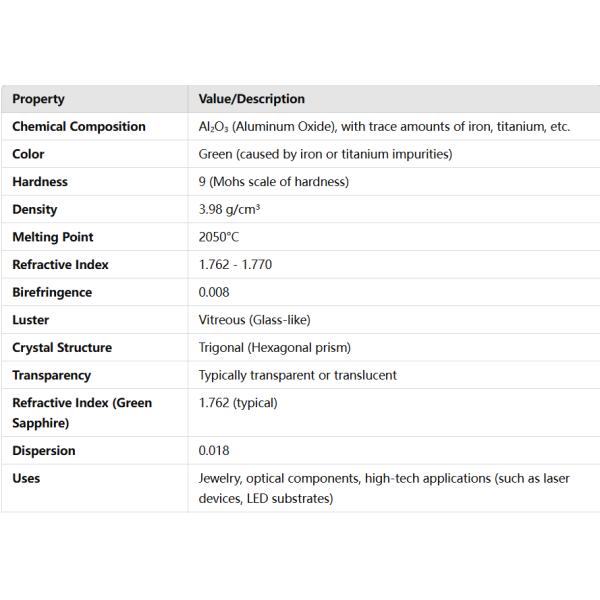The height and width of the screenshot is (600, 600).
Task: Select the Density value 3.98 g/cm³
Action: pos(229,210)
